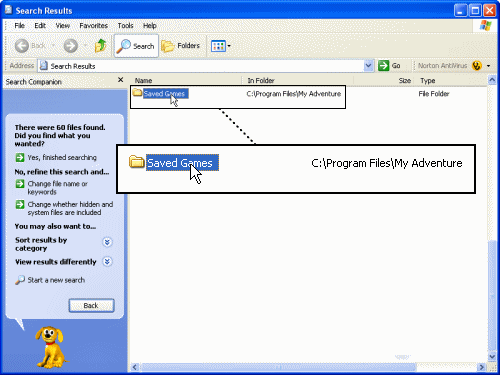The height and width of the screenshot is (375, 500).
Task: Show the Folders pane
Action: pos(181,46)
